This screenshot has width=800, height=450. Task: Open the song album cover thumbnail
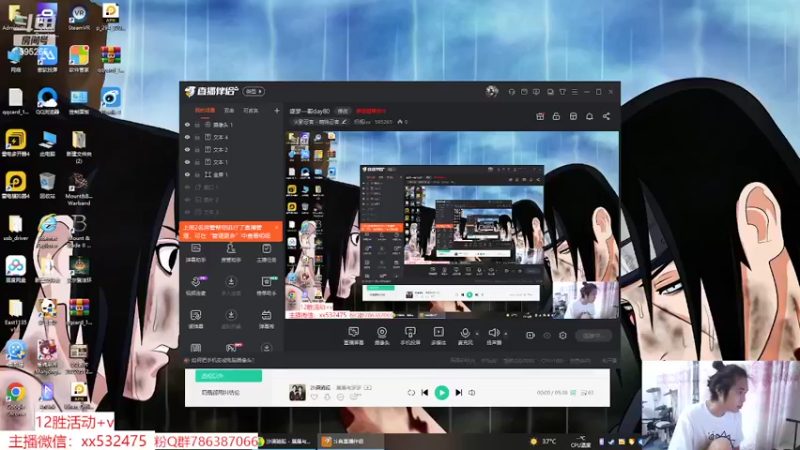click(x=297, y=392)
